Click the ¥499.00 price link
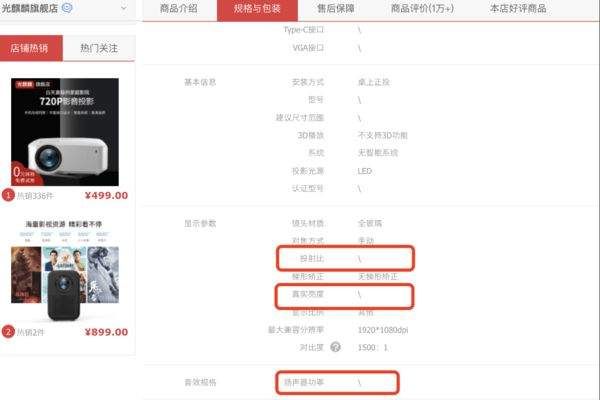 coord(106,196)
